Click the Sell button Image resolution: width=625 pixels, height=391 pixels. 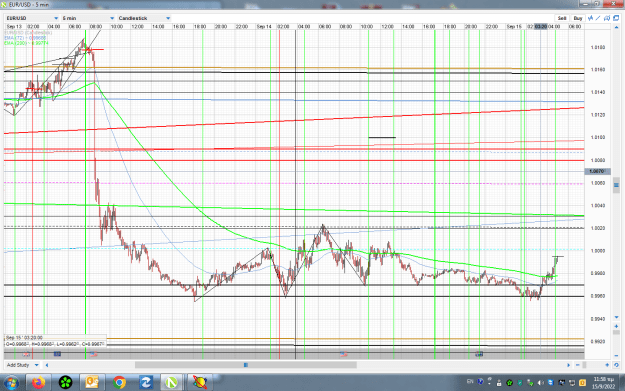coord(562,18)
